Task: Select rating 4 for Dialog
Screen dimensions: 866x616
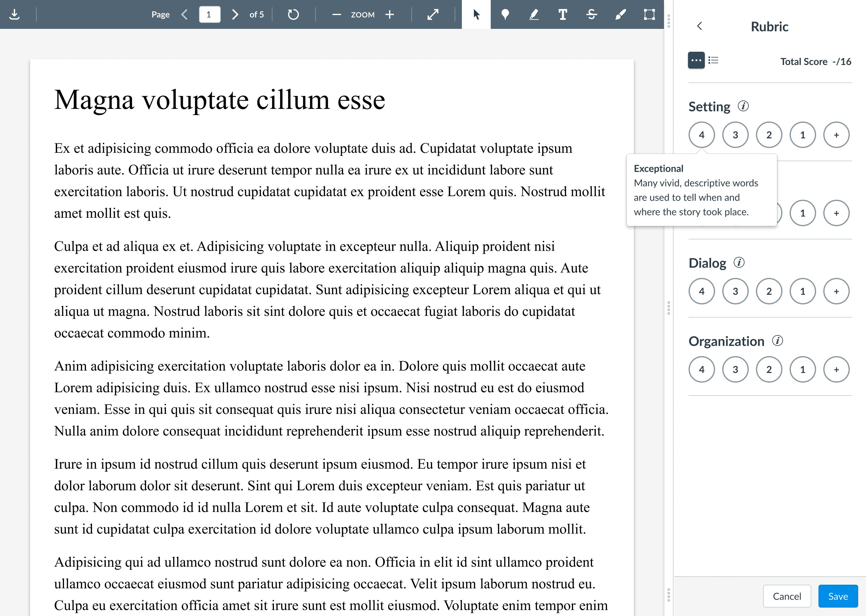Action: (702, 291)
